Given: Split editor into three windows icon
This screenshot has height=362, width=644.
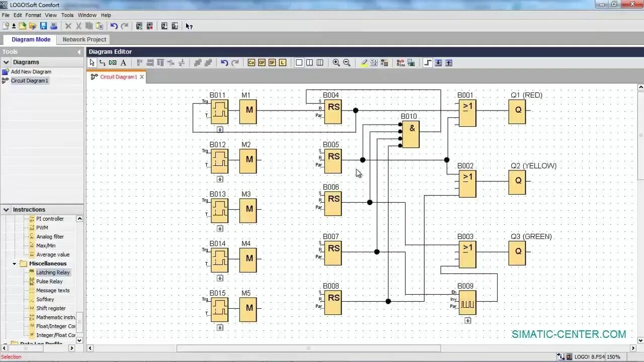Looking at the screenshot, I should pos(320,63).
